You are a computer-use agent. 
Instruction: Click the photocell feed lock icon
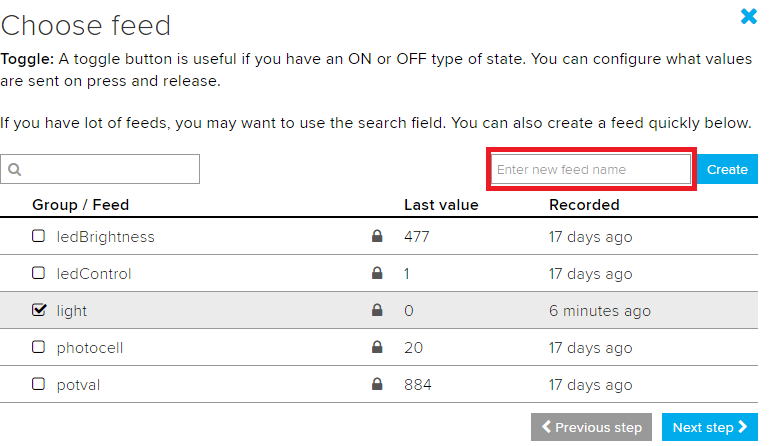[x=377, y=348]
